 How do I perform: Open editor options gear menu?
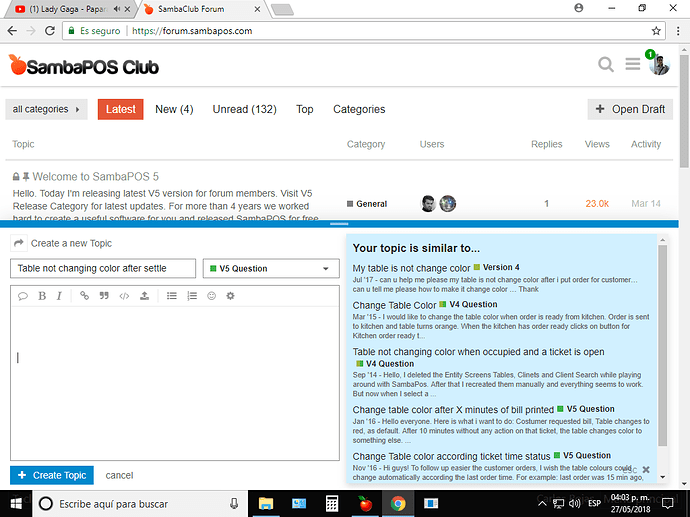pos(230,296)
